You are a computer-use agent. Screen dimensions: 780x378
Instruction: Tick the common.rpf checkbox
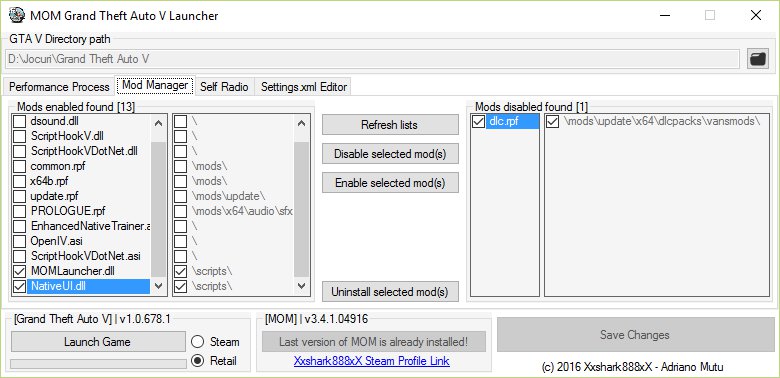pyautogui.click(x=19, y=166)
